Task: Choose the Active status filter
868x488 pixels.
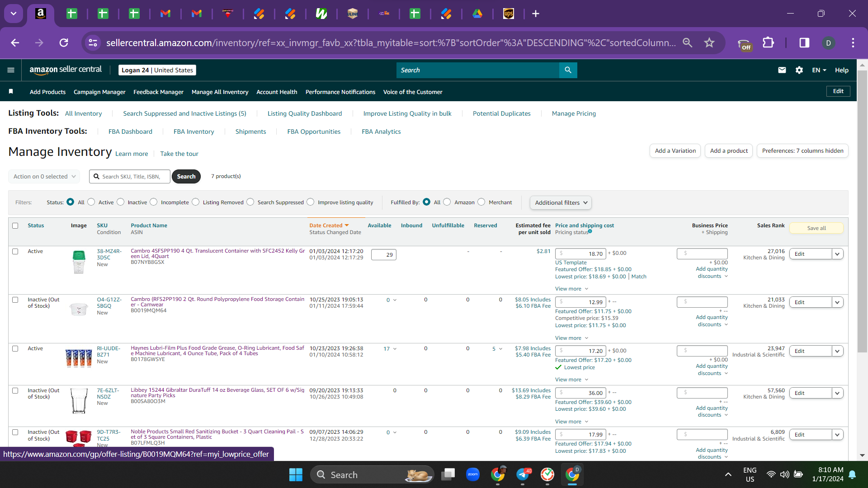Action: (91, 202)
